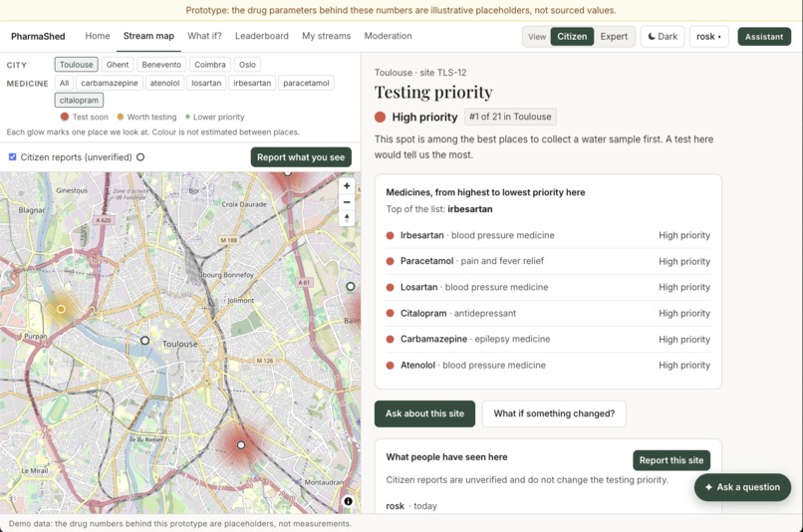Open map attribution info icon
Viewport: 803px width, 532px height.
tap(349, 501)
